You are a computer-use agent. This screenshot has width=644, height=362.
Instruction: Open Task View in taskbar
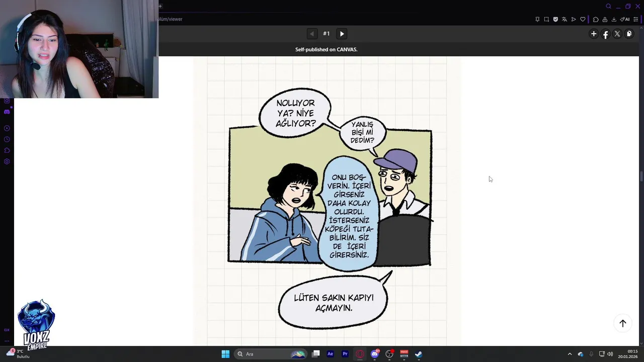tap(315, 354)
